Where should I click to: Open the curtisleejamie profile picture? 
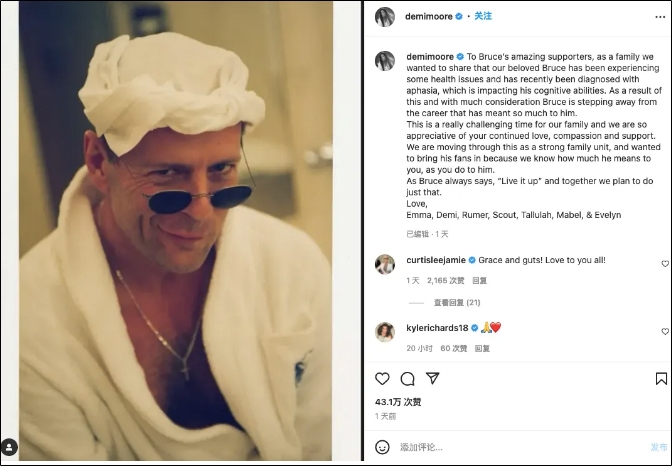[x=385, y=264]
